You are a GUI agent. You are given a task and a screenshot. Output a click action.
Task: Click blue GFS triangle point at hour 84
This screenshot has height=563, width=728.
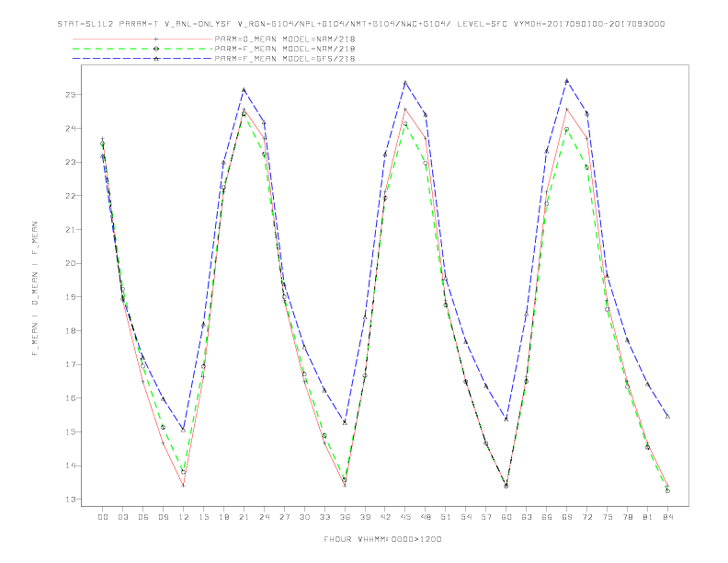click(x=667, y=416)
